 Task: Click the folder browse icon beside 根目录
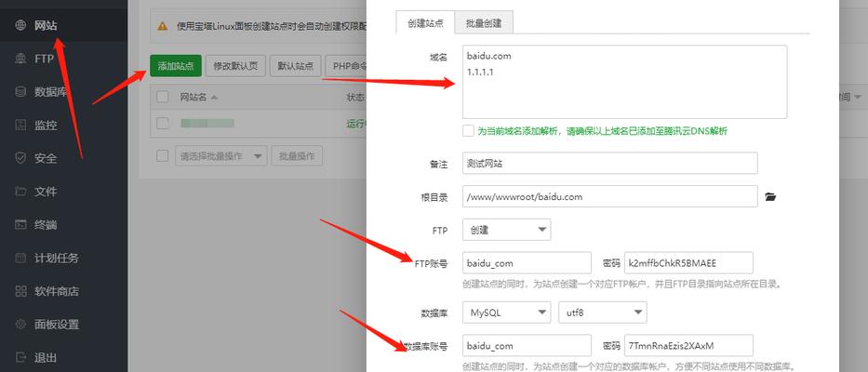pyautogui.click(x=770, y=196)
